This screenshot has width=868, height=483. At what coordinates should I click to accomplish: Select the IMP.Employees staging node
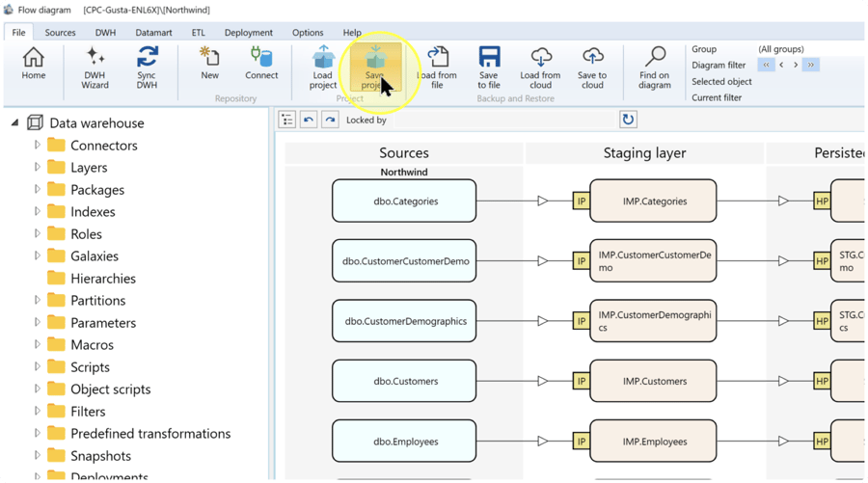coord(653,441)
